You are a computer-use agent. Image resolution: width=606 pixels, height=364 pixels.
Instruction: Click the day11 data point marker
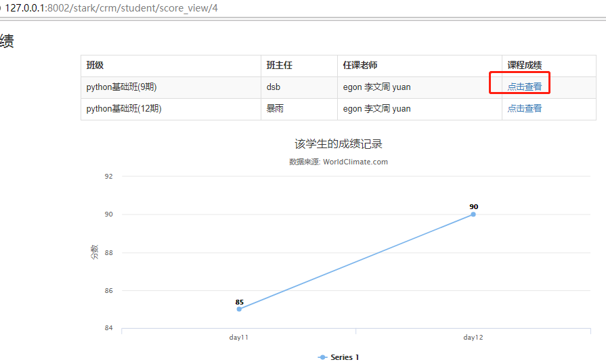click(x=239, y=309)
